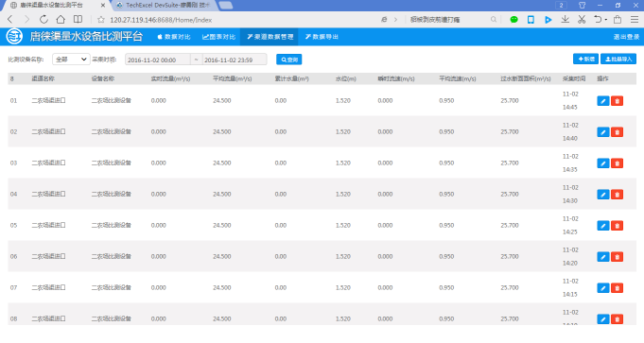Click the end date field 2016-11-02 23:59
The height and width of the screenshot is (343, 644).
tap(235, 60)
